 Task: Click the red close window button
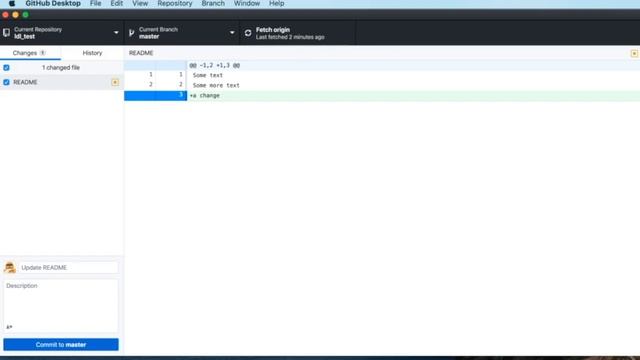[x=5, y=15]
